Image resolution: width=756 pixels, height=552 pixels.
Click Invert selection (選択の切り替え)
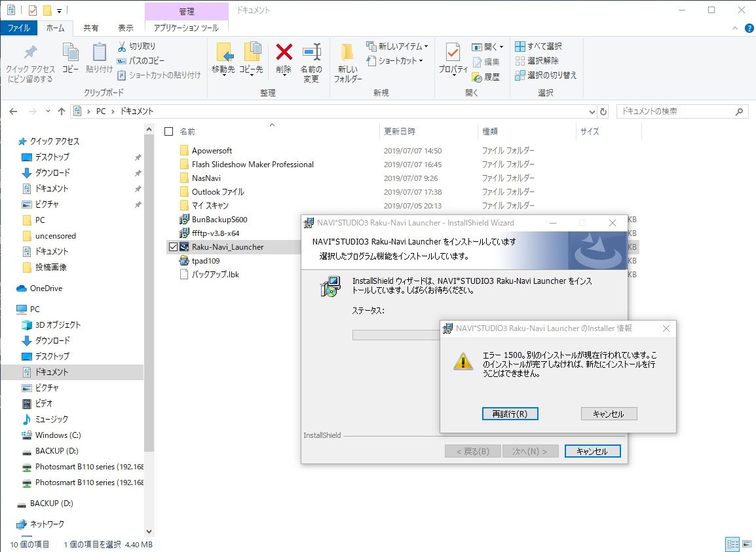click(x=546, y=75)
